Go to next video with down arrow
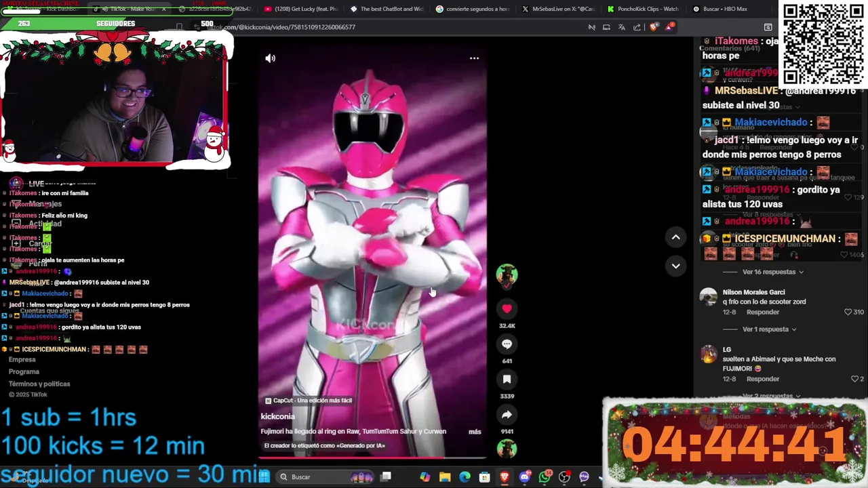The width and height of the screenshot is (868, 488). (x=675, y=266)
